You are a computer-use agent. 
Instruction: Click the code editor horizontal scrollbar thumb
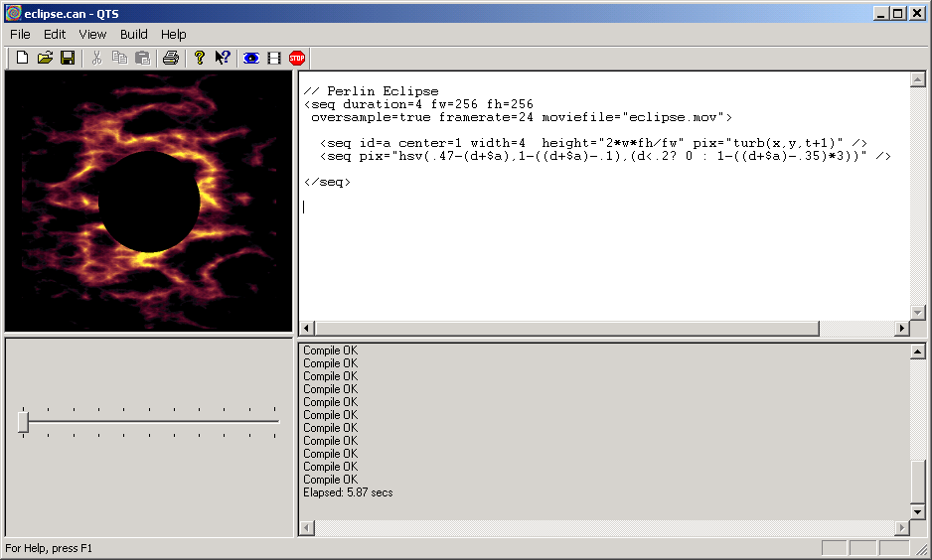[x=567, y=328]
